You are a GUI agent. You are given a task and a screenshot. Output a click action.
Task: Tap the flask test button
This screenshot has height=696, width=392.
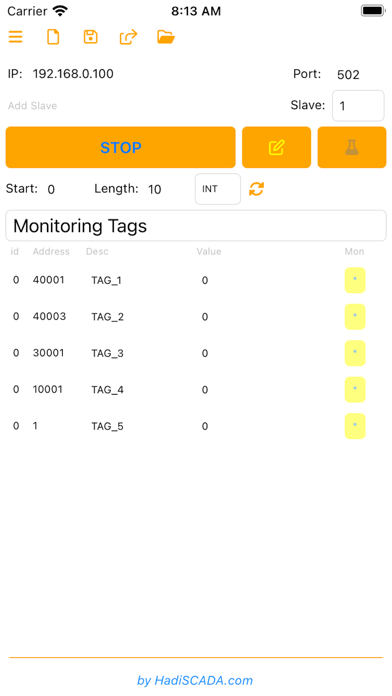point(352,147)
